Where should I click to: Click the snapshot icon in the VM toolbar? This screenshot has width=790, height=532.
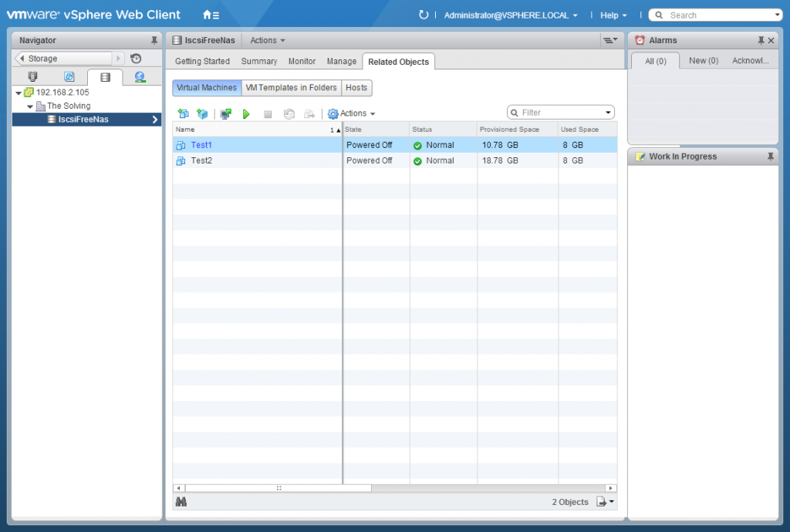point(289,113)
